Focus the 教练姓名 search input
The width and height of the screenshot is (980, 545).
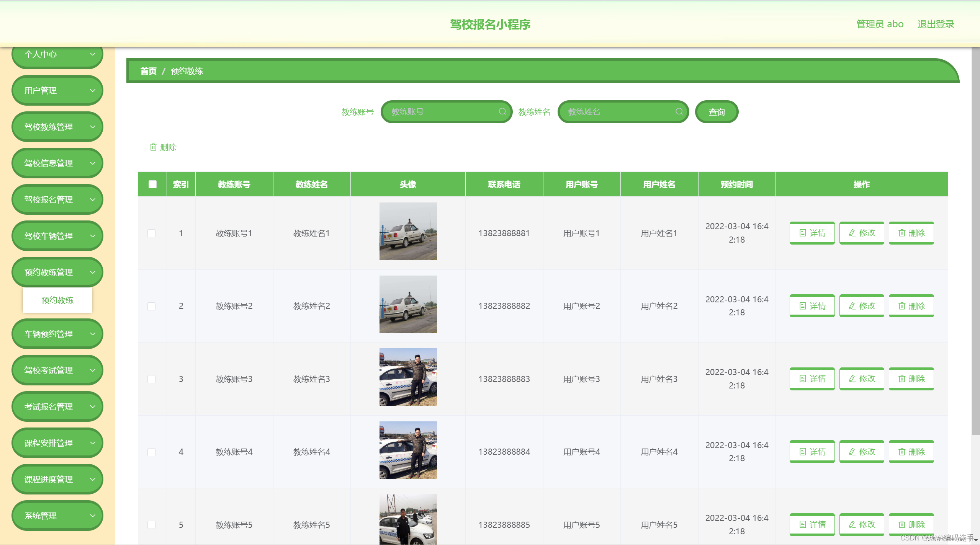623,112
